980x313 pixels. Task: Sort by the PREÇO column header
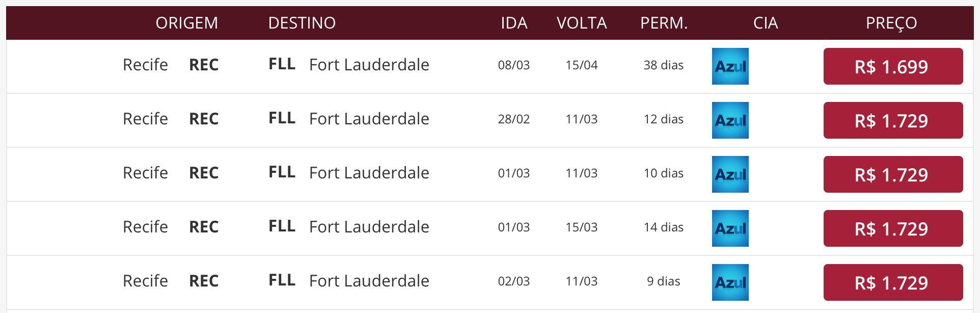[x=891, y=23]
